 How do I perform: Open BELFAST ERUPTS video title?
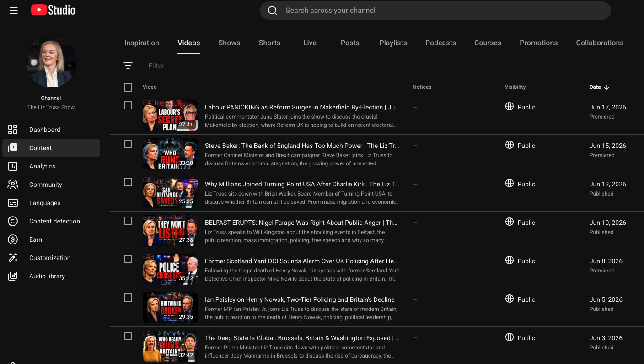301,223
